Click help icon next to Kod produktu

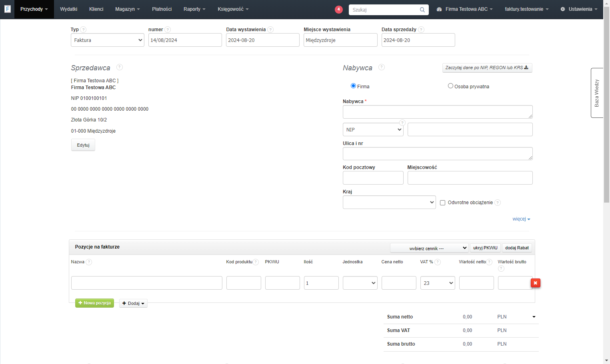click(256, 262)
